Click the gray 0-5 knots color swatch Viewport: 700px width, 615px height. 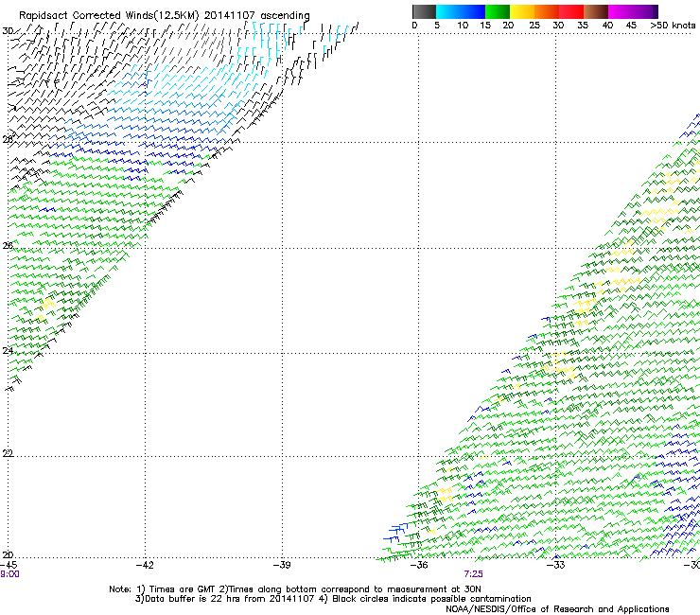coord(424,11)
